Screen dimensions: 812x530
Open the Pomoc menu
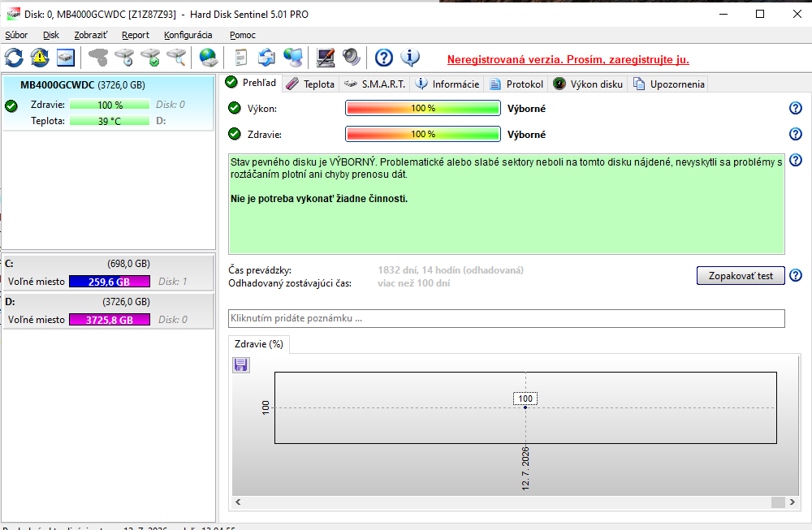click(242, 35)
